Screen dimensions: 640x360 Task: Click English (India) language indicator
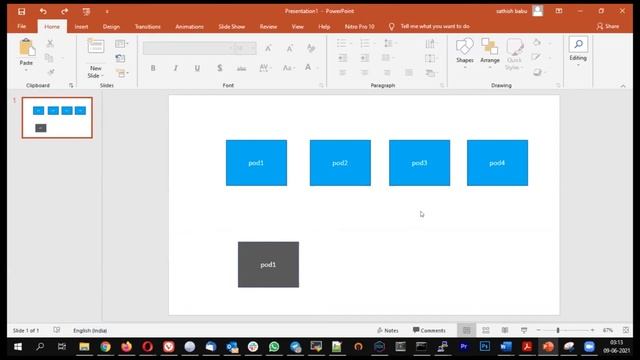[x=90, y=331]
